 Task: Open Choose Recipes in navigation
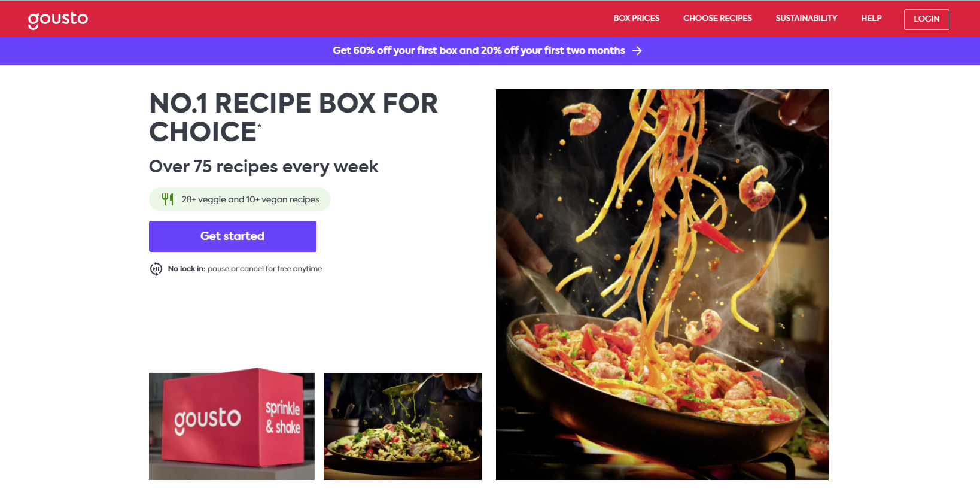point(717,19)
